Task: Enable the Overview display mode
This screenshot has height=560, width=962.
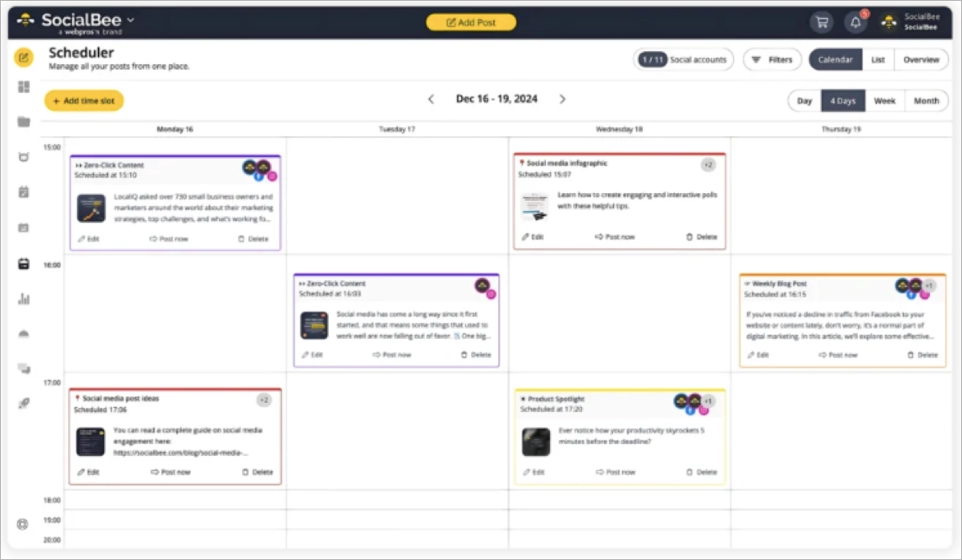Action: pyautogui.click(x=921, y=59)
